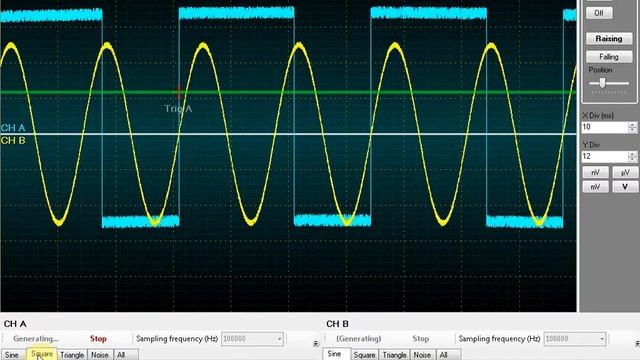
Task: Click the Position label in trigger panel
Action: click(x=600, y=70)
